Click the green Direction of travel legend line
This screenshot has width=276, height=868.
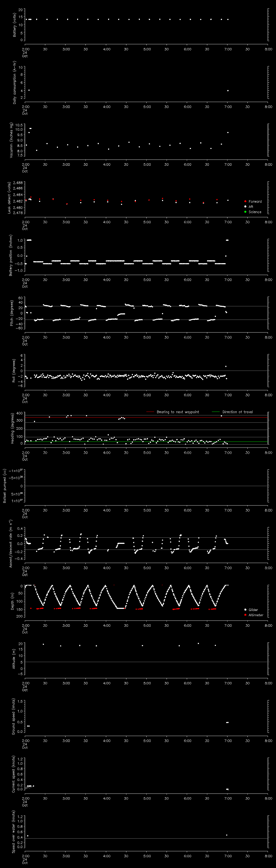click(x=215, y=412)
